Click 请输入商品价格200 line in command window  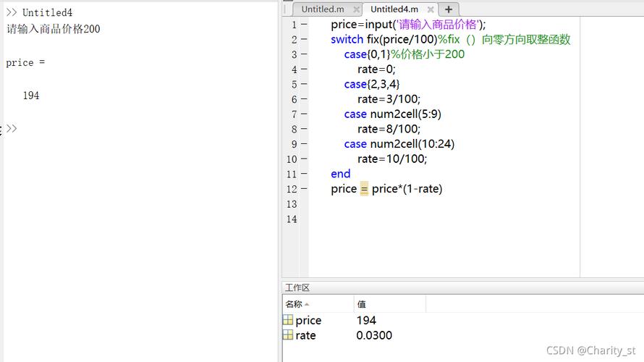pyautogui.click(x=54, y=29)
